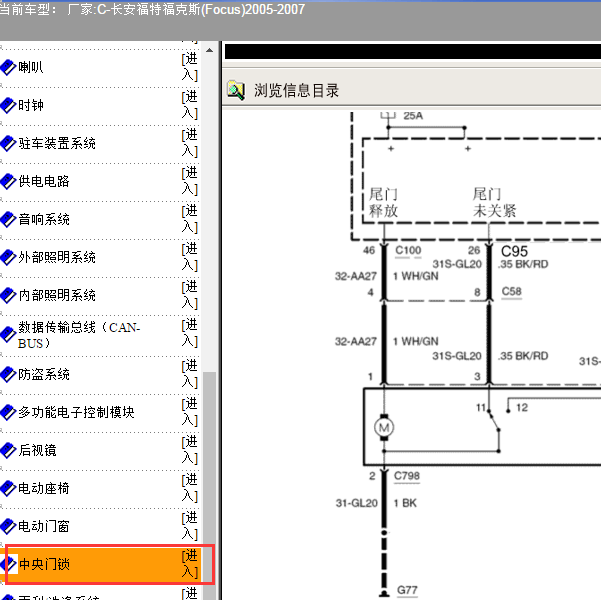
Task: Open the 电动座椅 entry
Action: (44, 488)
